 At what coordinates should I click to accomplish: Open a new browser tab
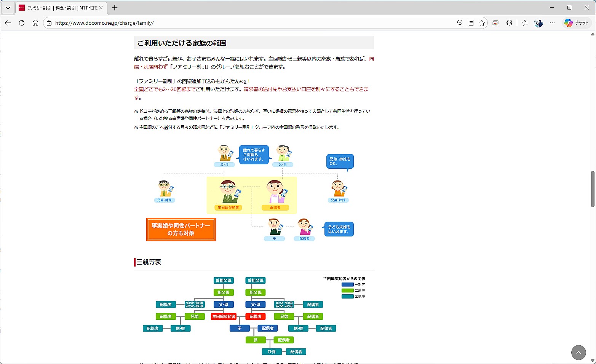115,8
